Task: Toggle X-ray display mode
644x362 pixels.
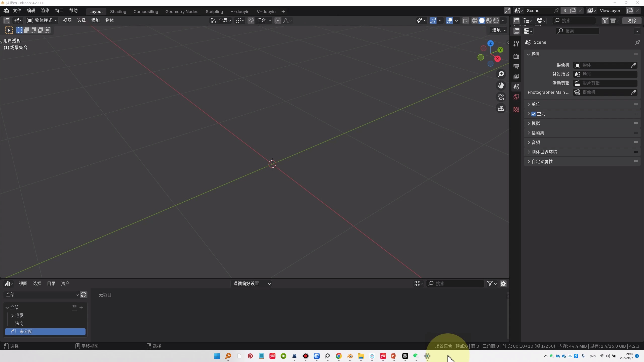Action: pyautogui.click(x=466, y=21)
